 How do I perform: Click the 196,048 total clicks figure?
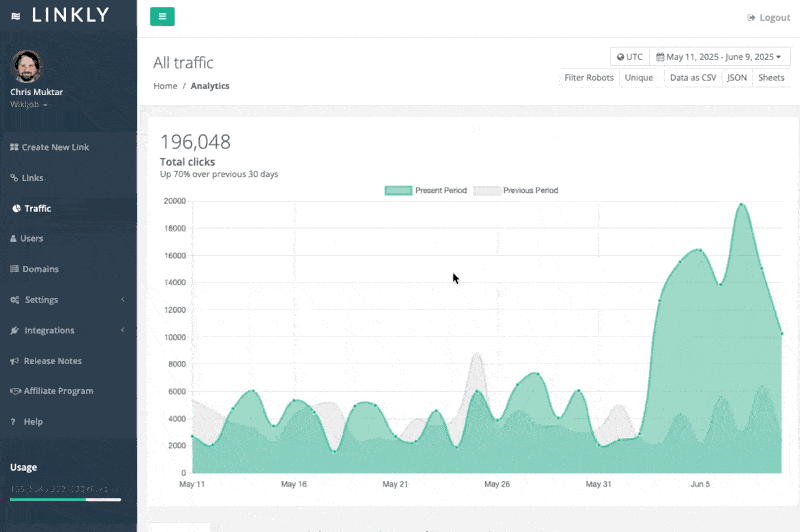(x=195, y=142)
